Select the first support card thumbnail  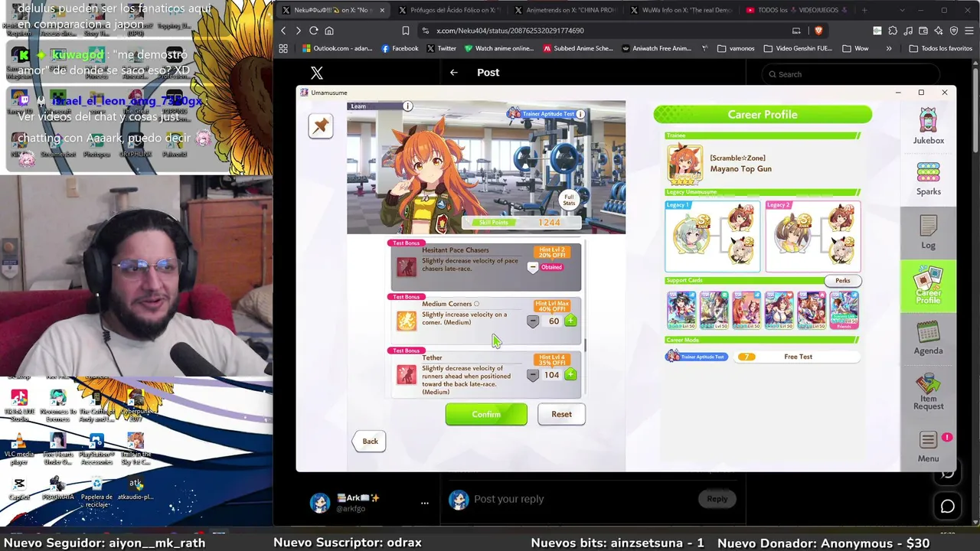pos(681,310)
